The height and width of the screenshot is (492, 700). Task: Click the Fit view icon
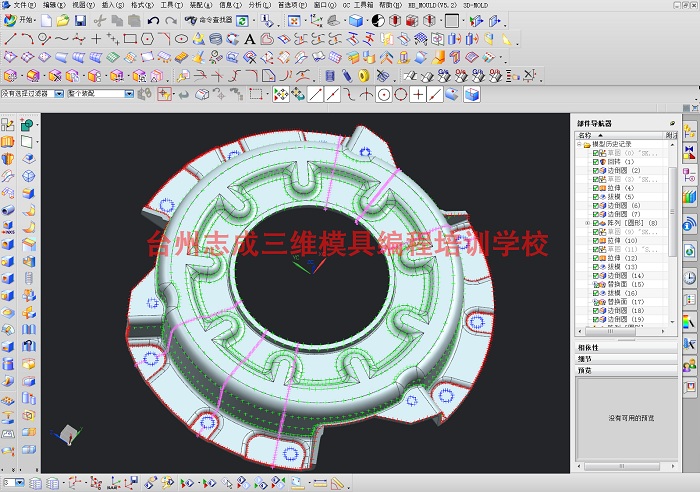(x=294, y=21)
